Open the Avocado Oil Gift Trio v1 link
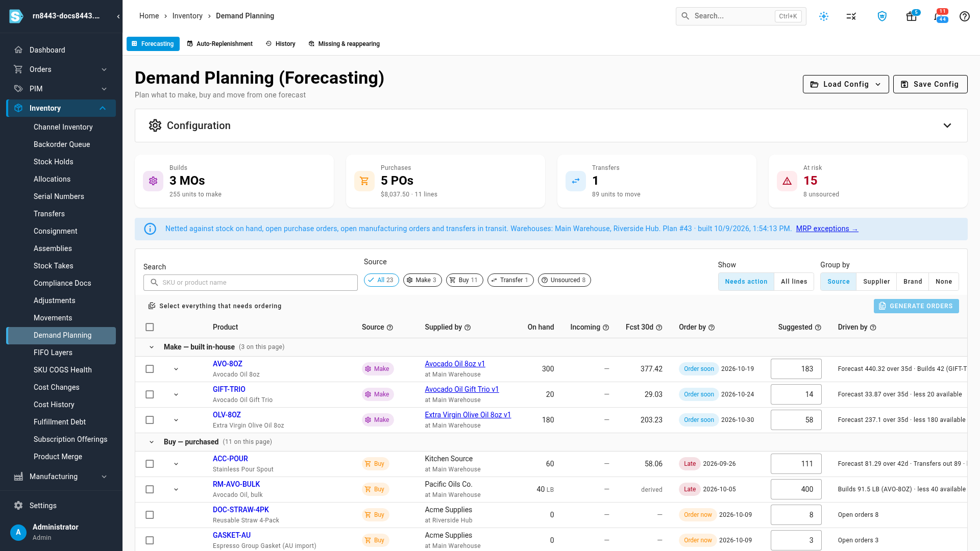This screenshot has height=551, width=980. pyautogui.click(x=462, y=389)
